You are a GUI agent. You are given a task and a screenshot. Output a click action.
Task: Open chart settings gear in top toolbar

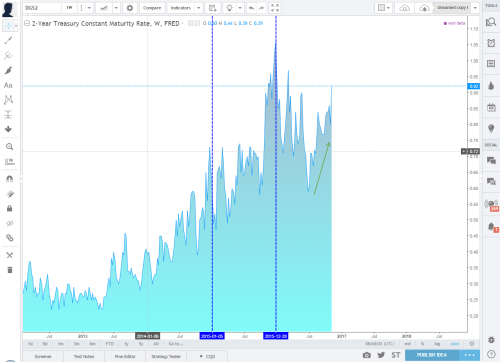pyautogui.click(x=130, y=8)
